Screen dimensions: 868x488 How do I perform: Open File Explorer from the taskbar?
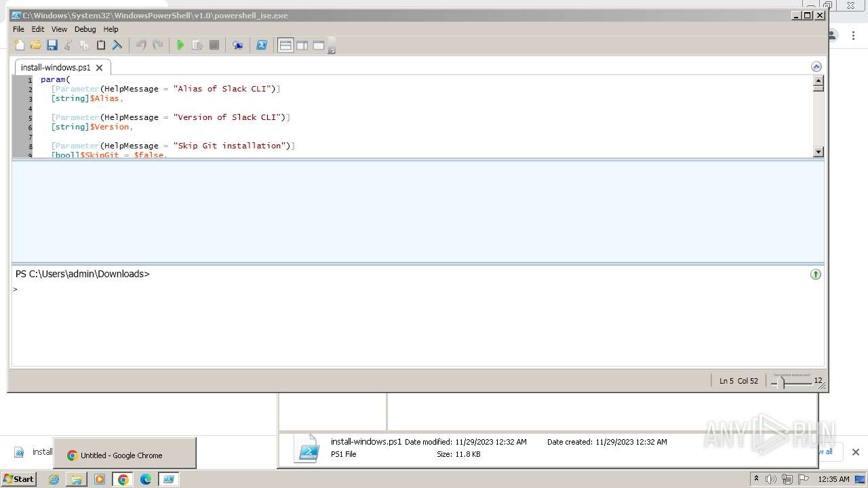pyautogui.click(x=77, y=479)
